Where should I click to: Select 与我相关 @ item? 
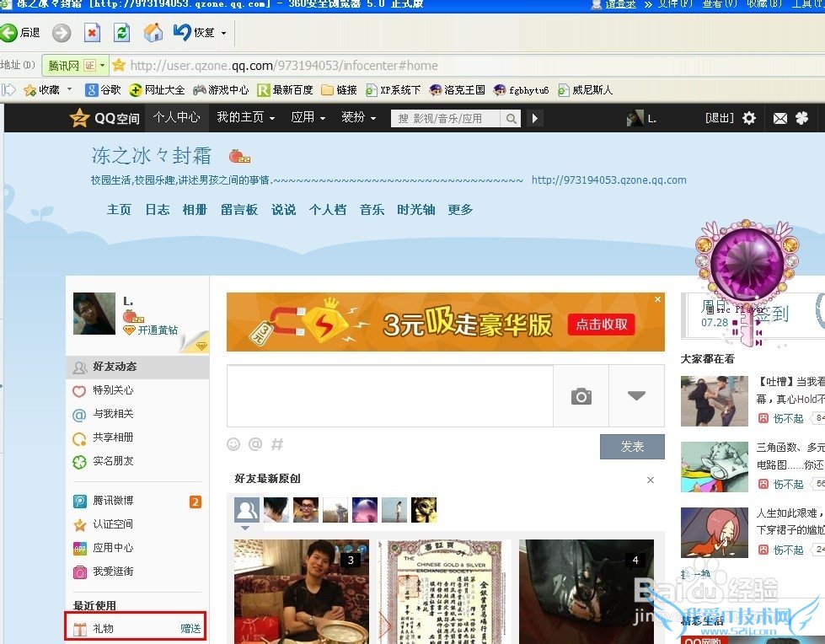[x=137, y=414]
